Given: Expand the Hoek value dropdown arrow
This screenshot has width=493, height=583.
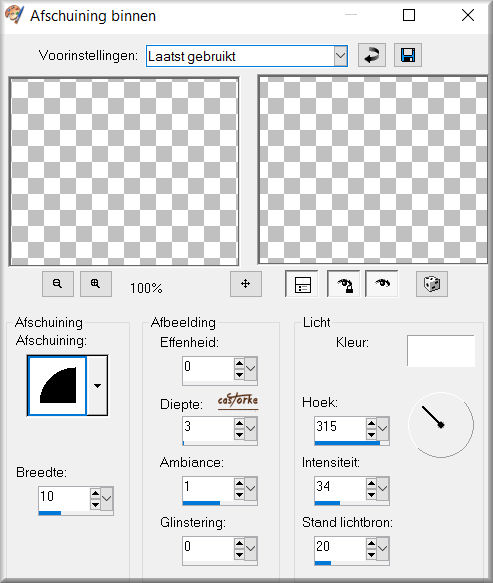Looking at the screenshot, I should click(383, 428).
